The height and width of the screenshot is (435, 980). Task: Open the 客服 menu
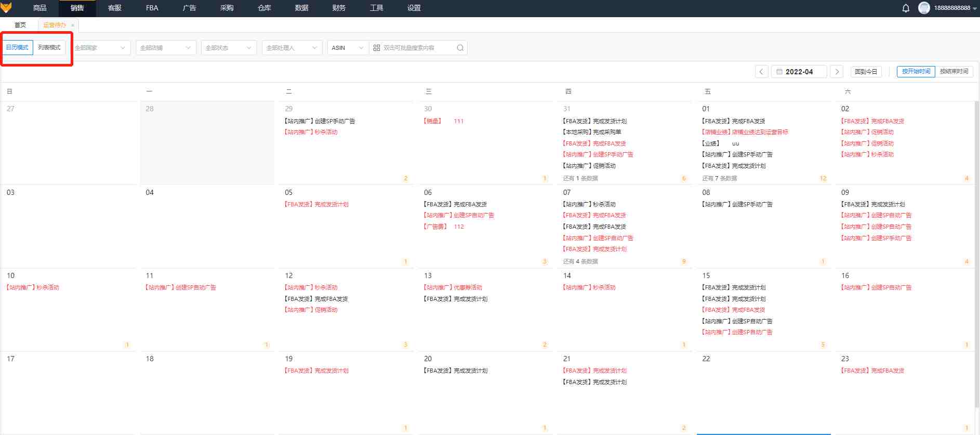coord(115,8)
